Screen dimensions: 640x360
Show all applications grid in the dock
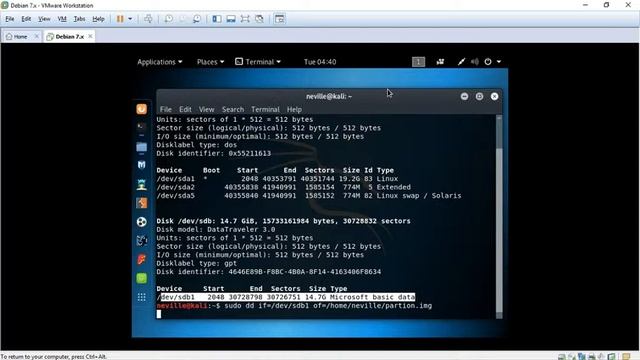pyautogui.click(x=142, y=297)
